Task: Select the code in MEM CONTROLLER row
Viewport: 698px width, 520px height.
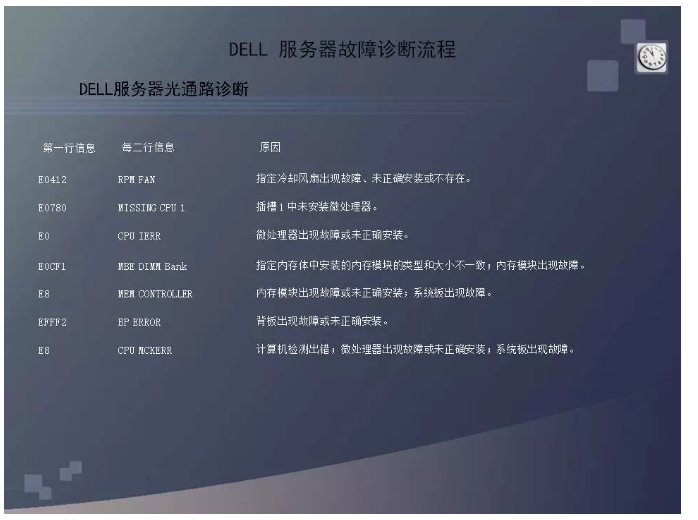Action: 44,294
